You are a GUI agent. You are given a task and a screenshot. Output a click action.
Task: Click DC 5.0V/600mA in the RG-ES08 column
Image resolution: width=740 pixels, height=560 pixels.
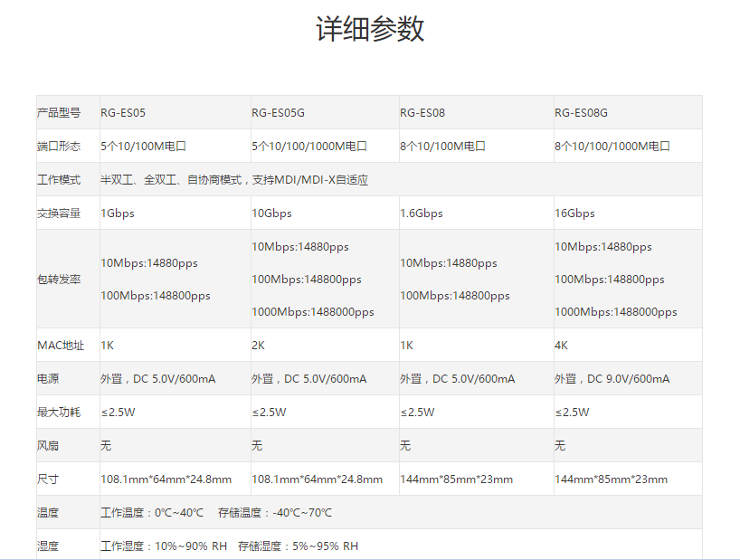point(474,379)
